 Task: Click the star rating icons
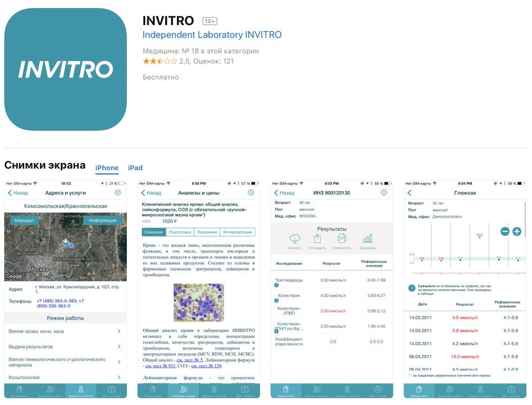(160, 61)
